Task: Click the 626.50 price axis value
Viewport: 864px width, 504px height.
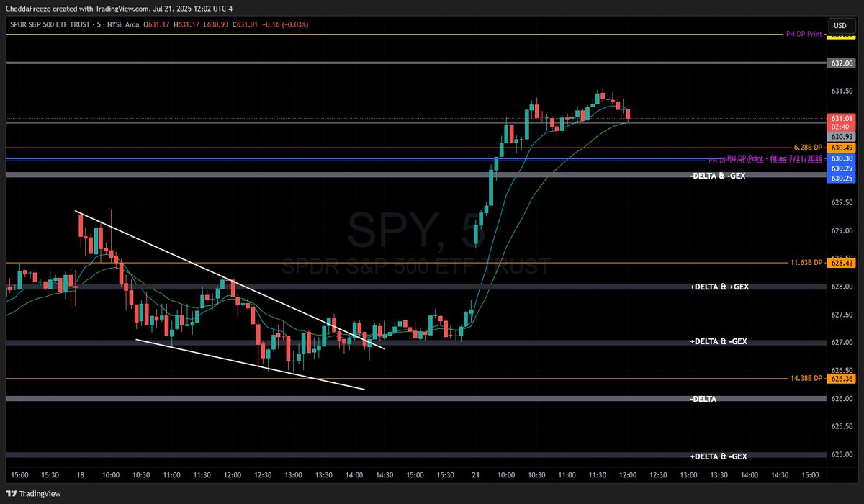Action: pos(842,370)
